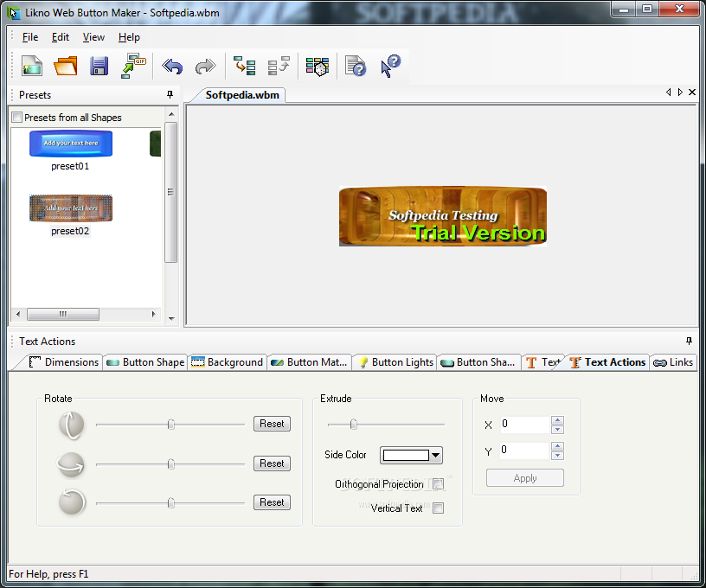Viewport: 706px width, 588px height.
Task: Adjust the second Rotate slider handle
Action: 171,463
